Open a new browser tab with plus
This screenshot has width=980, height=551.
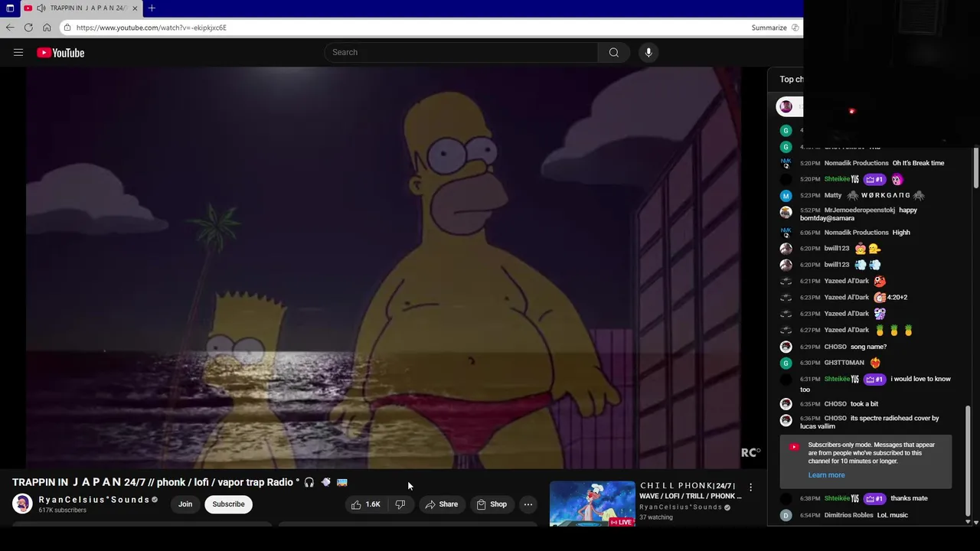tap(152, 8)
